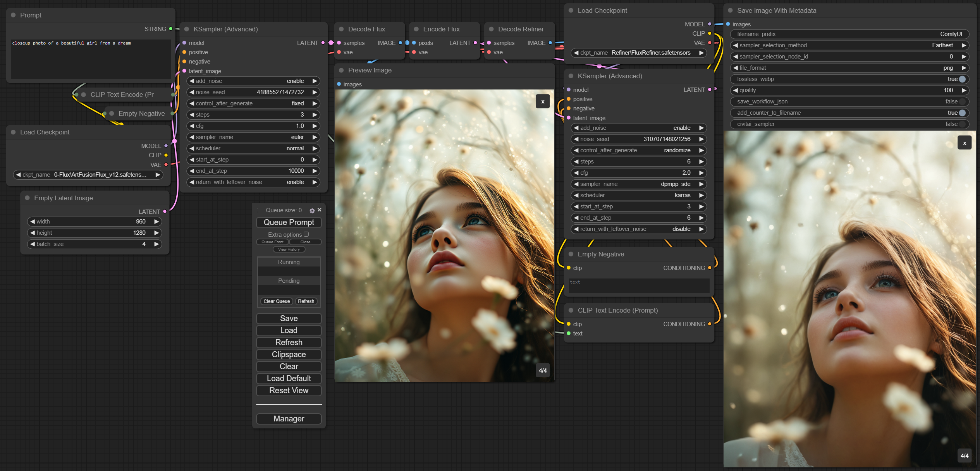Image resolution: width=980 pixels, height=471 pixels.
Task: Dismiss the Preview Image with its x button
Action: [543, 102]
